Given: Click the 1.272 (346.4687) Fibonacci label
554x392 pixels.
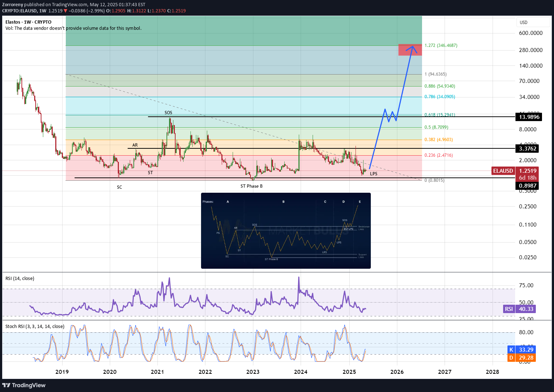Looking at the screenshot, I should [441, 45].
